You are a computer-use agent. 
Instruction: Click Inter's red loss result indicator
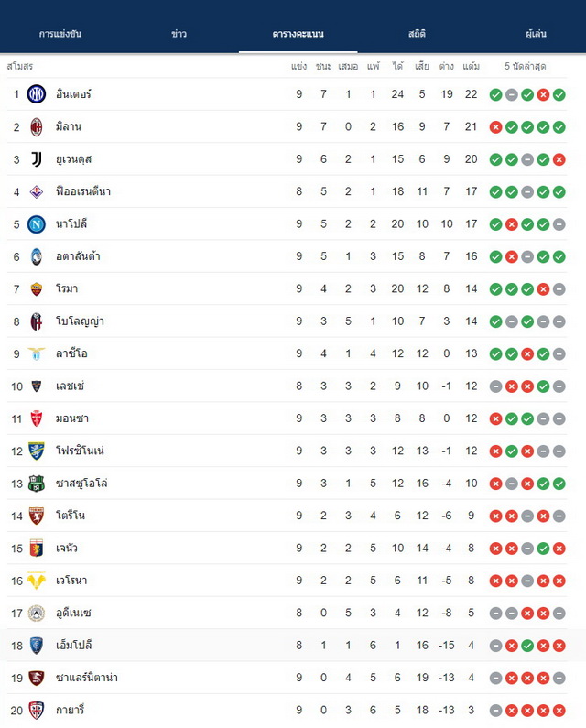tap(543, 94)
